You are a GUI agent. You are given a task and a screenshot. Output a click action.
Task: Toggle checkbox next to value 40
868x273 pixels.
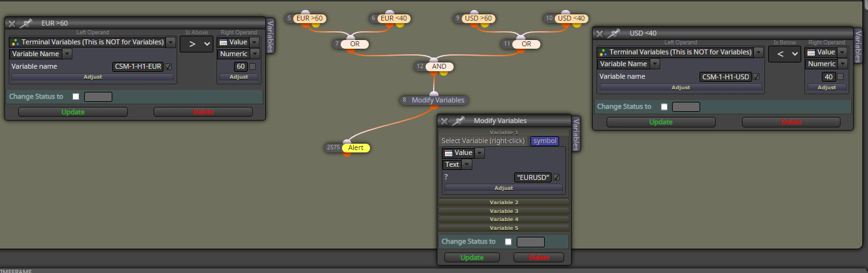point(840,76)
